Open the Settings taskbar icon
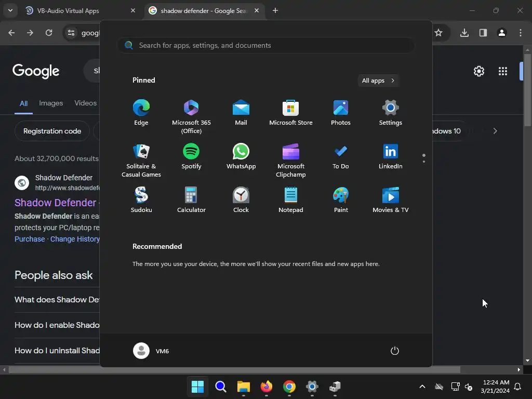The height and width of the screenshot is (399, 532). tap(312, 387)
